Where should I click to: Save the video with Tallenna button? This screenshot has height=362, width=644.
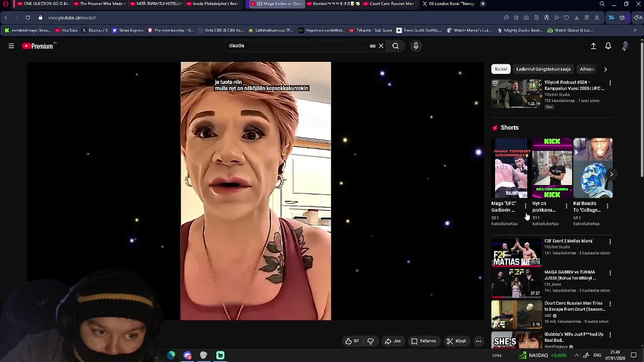coord(423,341)
